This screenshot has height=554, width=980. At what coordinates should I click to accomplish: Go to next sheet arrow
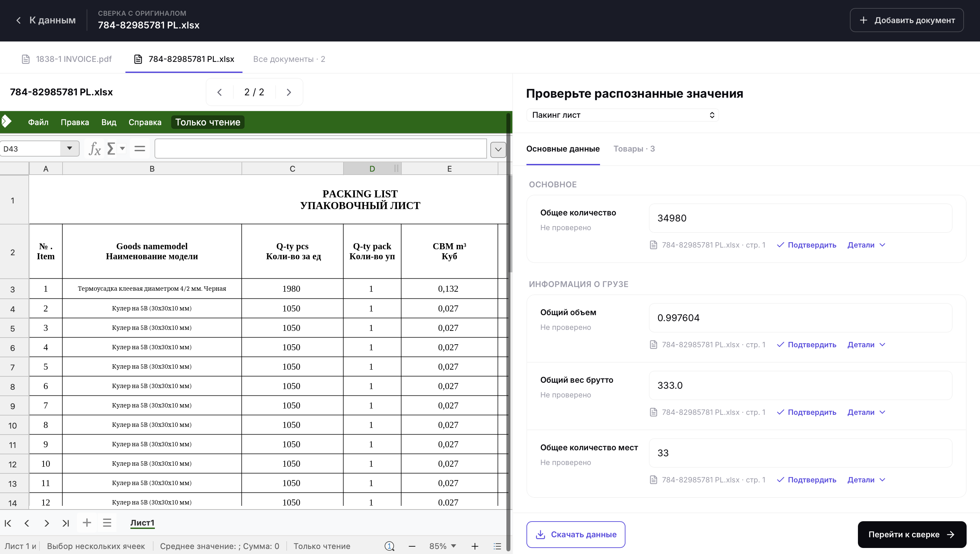[46, 523]
